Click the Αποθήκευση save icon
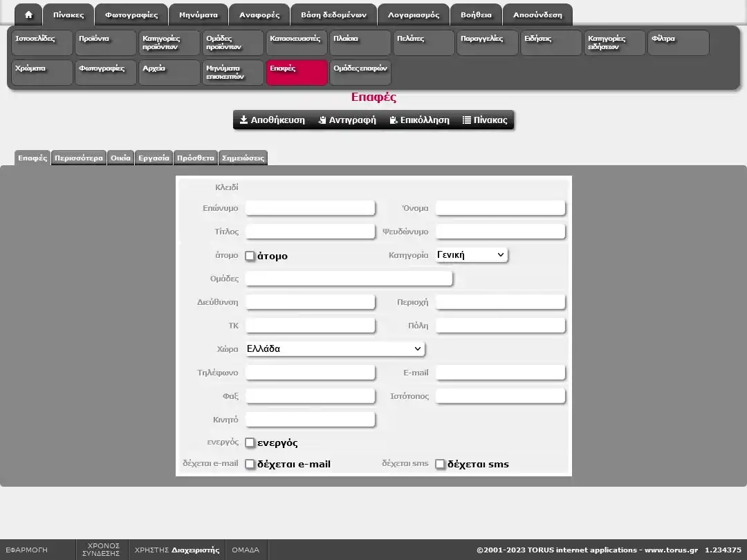This screenshot has width=747, height=560. tap(244, 120)
